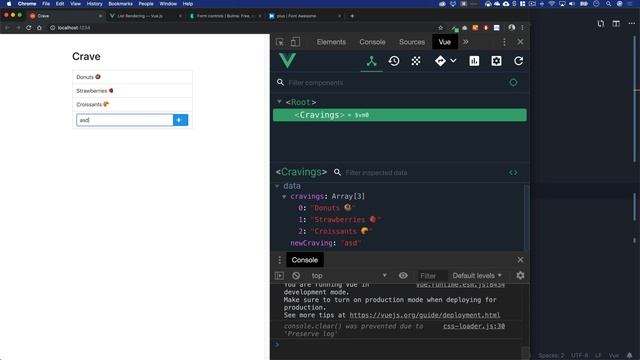Select the Strawberries array value
640x360 pixels.
(x=346, y=220)
